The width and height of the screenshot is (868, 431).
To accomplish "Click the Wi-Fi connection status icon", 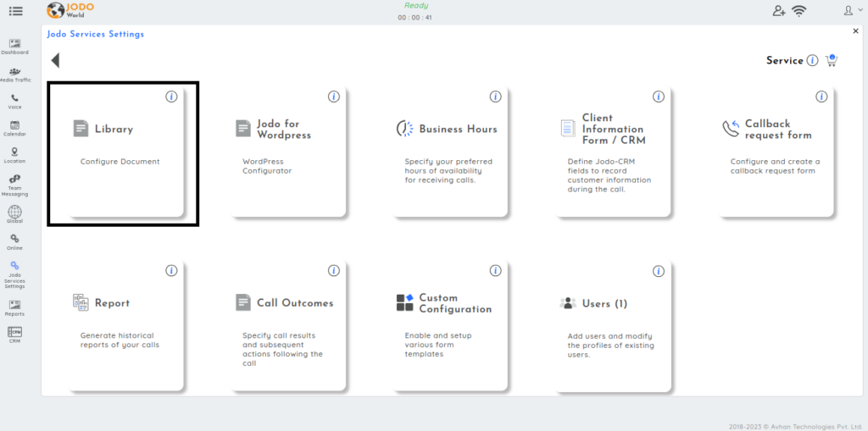I will [x=798, y=10].
